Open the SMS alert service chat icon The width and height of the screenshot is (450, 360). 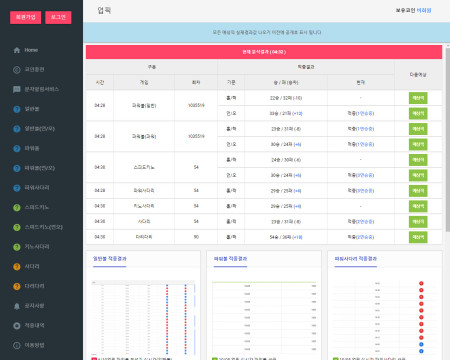[x=17, y=89]
